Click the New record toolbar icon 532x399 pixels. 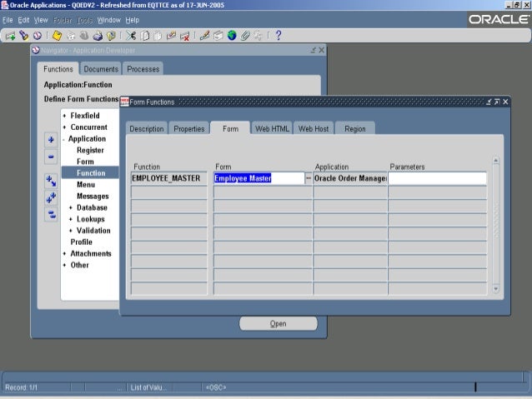(11, 35)
